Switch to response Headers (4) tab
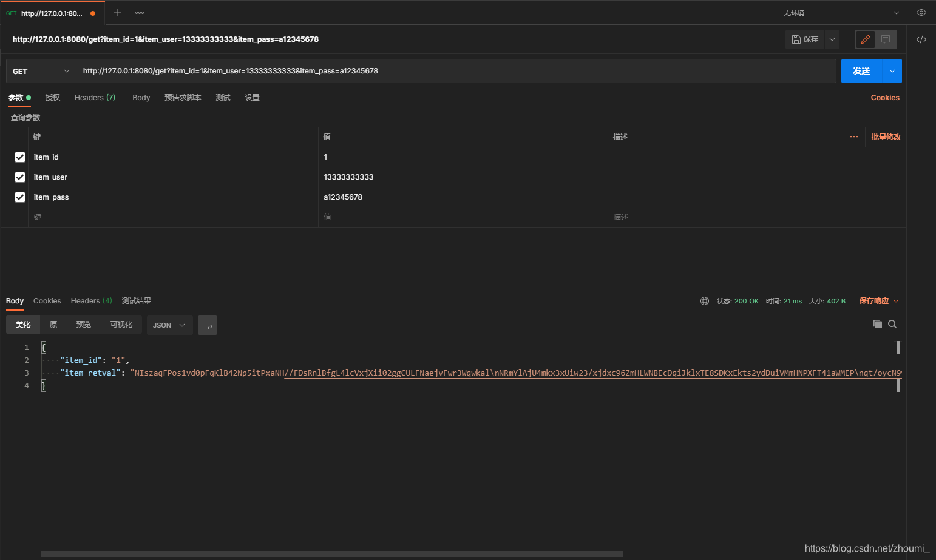The image size is (936, 560). (x=91, y=301)
